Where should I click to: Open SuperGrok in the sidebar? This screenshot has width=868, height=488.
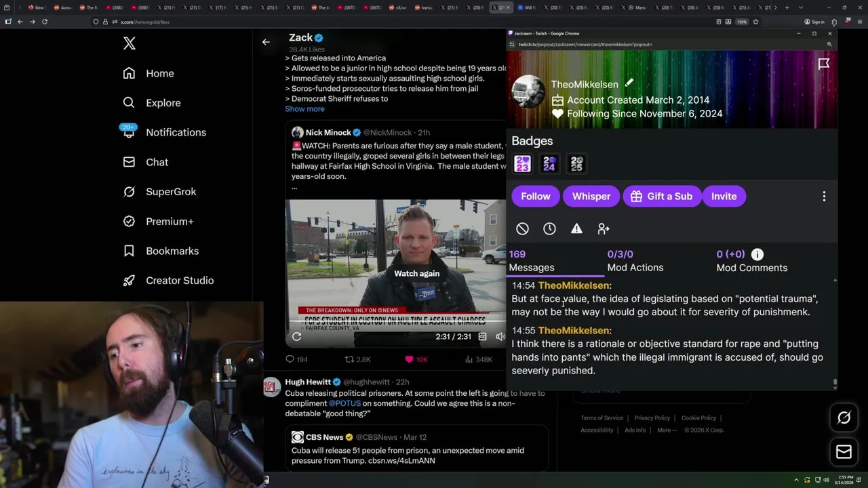pos(159,192)
